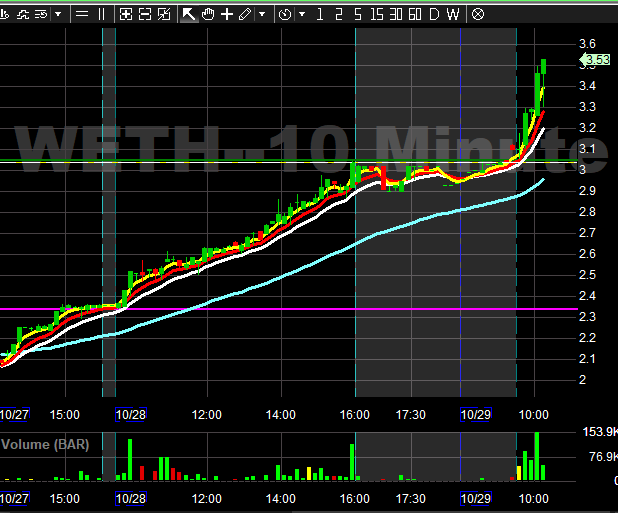
Task: Expand the chart options dropdown arrow
Action: click(58, 15)
